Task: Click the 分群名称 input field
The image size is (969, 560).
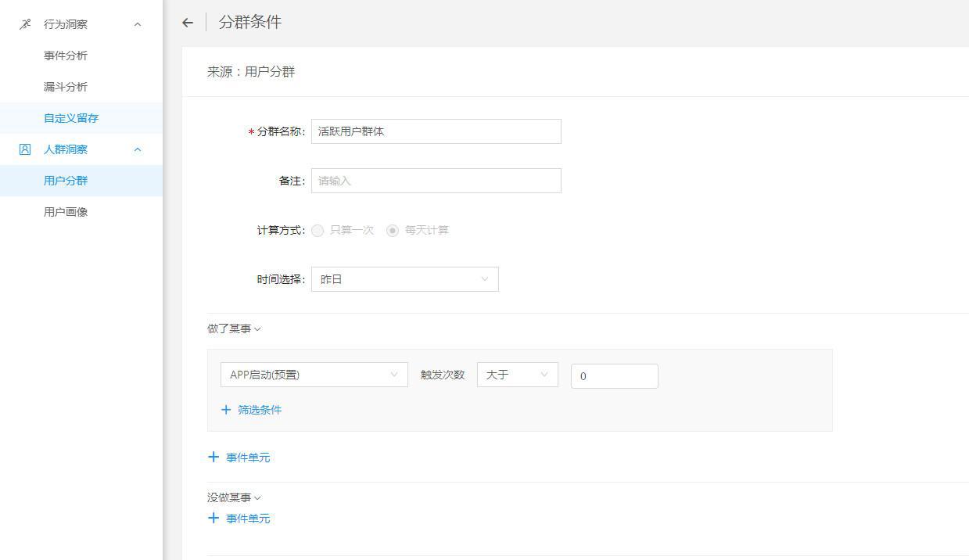Action: point(436,131)
